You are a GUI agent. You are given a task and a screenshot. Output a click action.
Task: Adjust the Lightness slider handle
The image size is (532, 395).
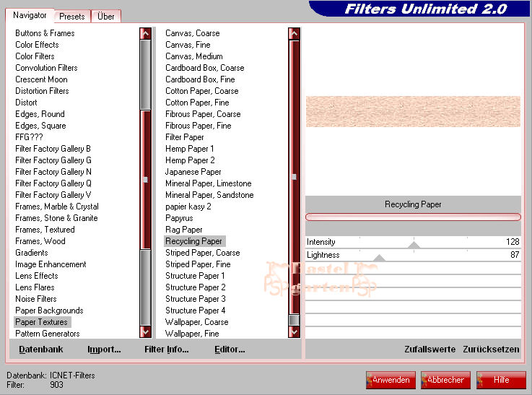pos(379,257)
